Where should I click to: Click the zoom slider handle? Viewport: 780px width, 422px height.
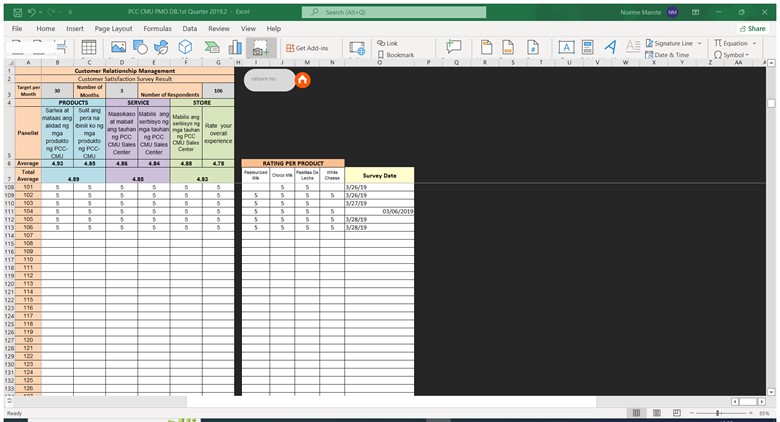(x=718, y=413)
